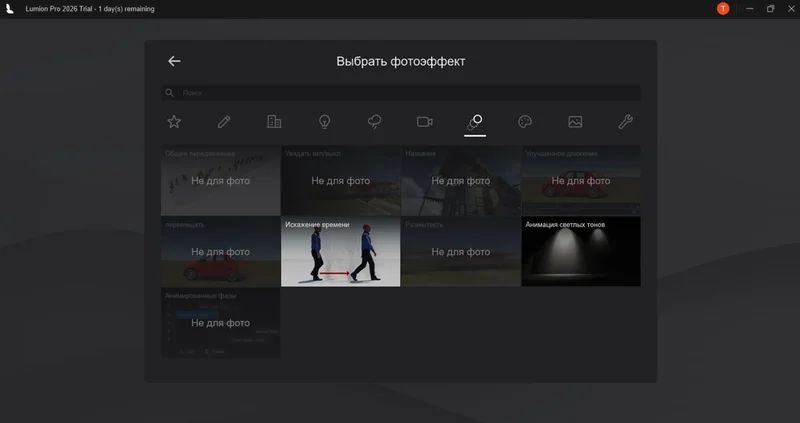Click the disabled 'Улучшенное движение' effect tile

coord(581,181)
